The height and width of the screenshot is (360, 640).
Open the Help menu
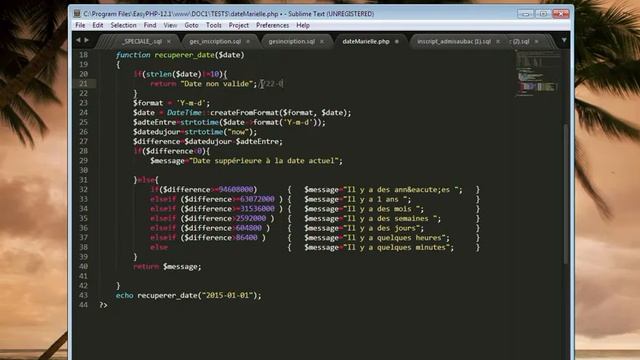pyautogui.click(x=302, y=25)
